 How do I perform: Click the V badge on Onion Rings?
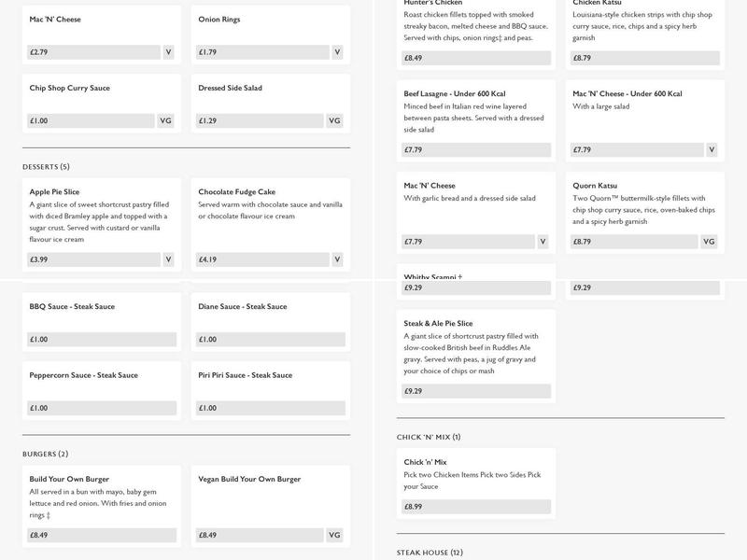tap(337, 52)
